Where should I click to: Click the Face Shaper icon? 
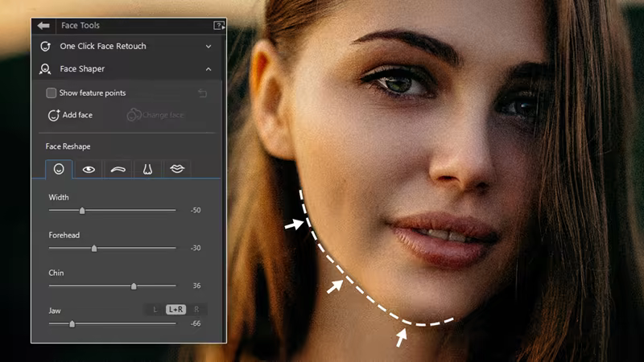45,69
